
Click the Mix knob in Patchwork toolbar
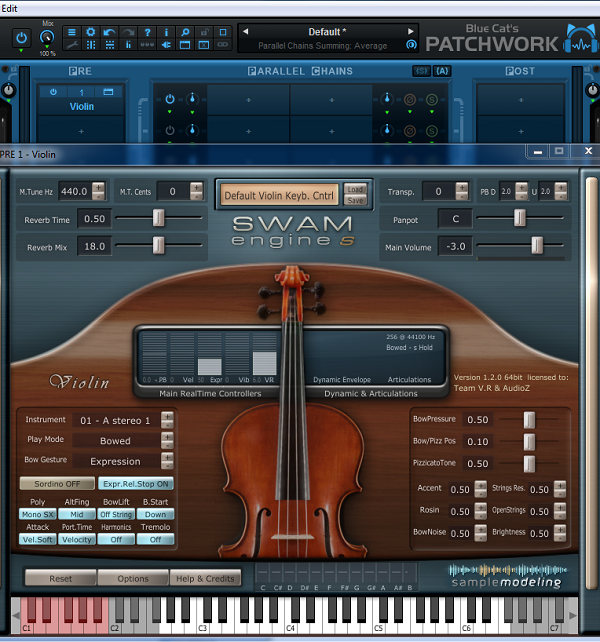(47, 38)
